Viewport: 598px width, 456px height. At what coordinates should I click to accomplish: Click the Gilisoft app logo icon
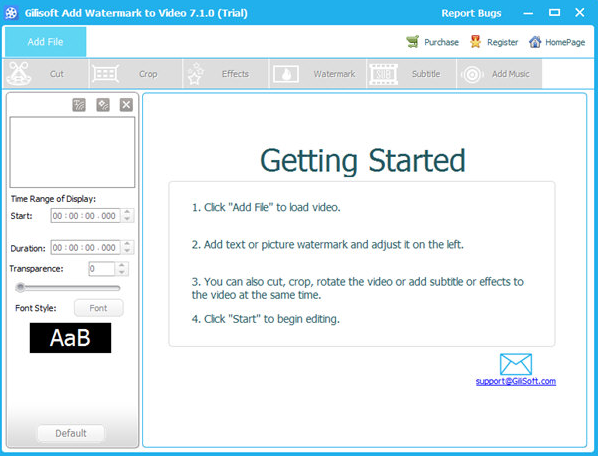click(11, 13)
